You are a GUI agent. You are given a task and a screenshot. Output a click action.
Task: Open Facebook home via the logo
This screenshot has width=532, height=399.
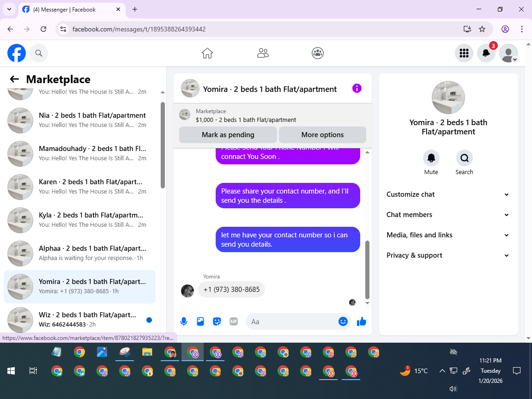click(17, 53)
